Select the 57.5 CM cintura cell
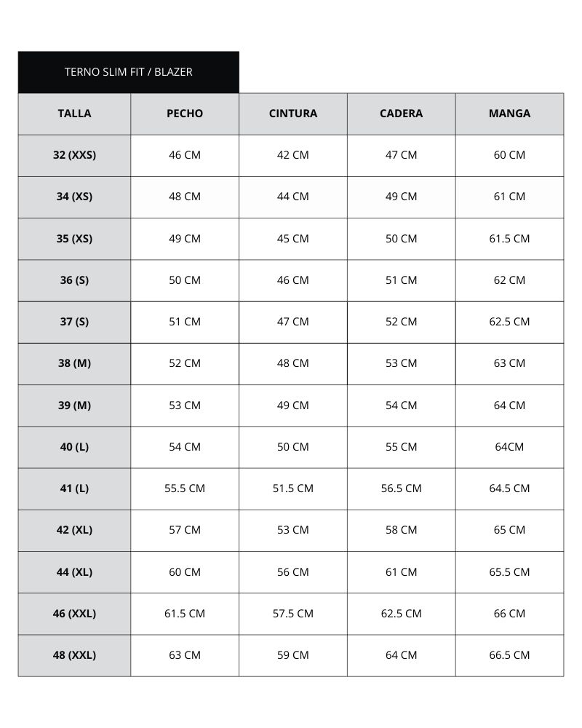 292,614
